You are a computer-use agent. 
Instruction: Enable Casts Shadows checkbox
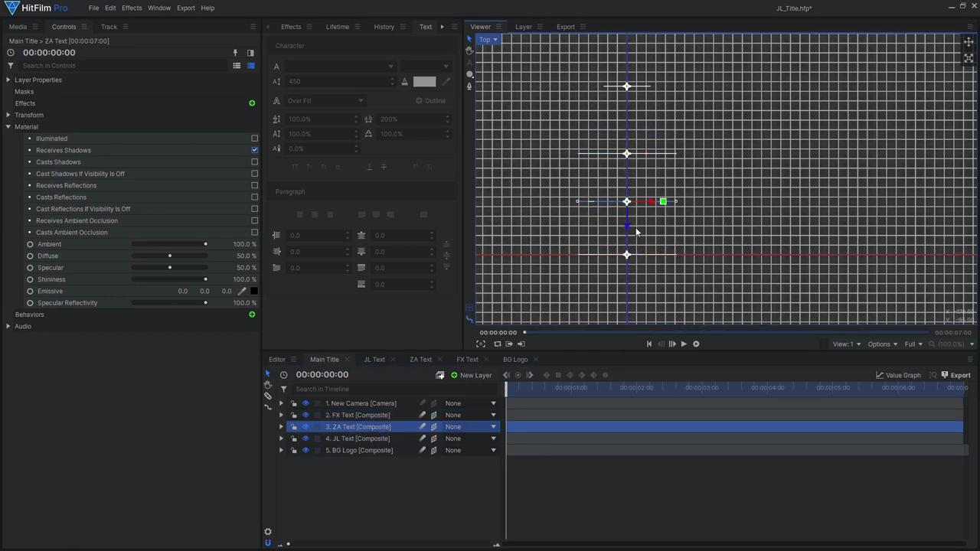(x=254, y=162)
